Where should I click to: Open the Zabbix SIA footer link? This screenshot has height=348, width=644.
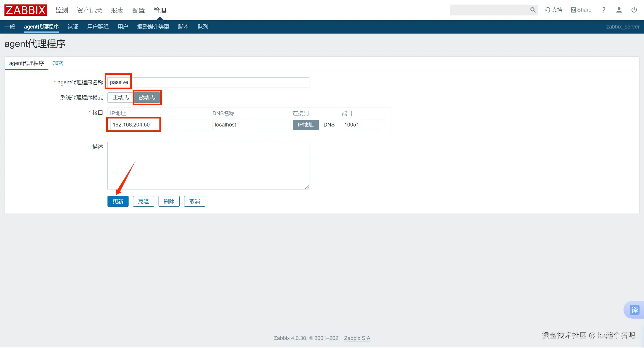(357, 338)
